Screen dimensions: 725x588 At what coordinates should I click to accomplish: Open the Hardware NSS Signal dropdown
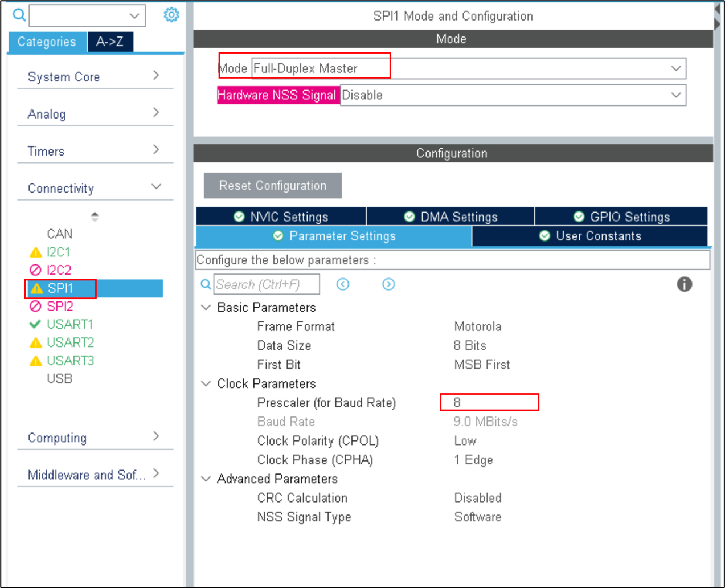513,95
